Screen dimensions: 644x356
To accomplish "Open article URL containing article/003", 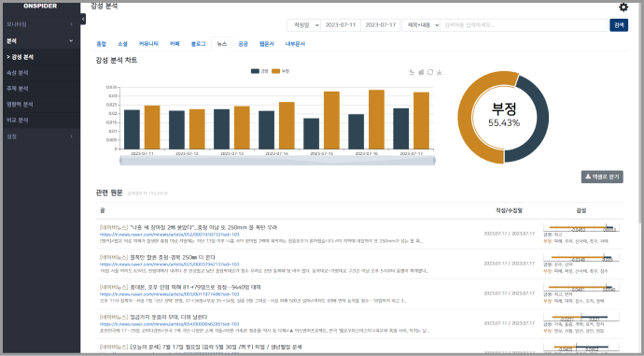I will pyautogui.click(x=169, y=294).
